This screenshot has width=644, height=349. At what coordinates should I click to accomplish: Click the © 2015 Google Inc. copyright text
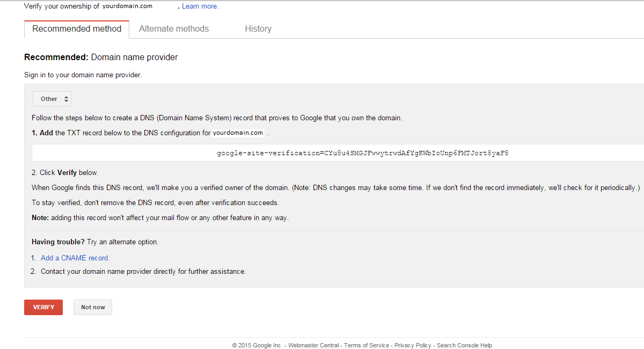point(257,345)
